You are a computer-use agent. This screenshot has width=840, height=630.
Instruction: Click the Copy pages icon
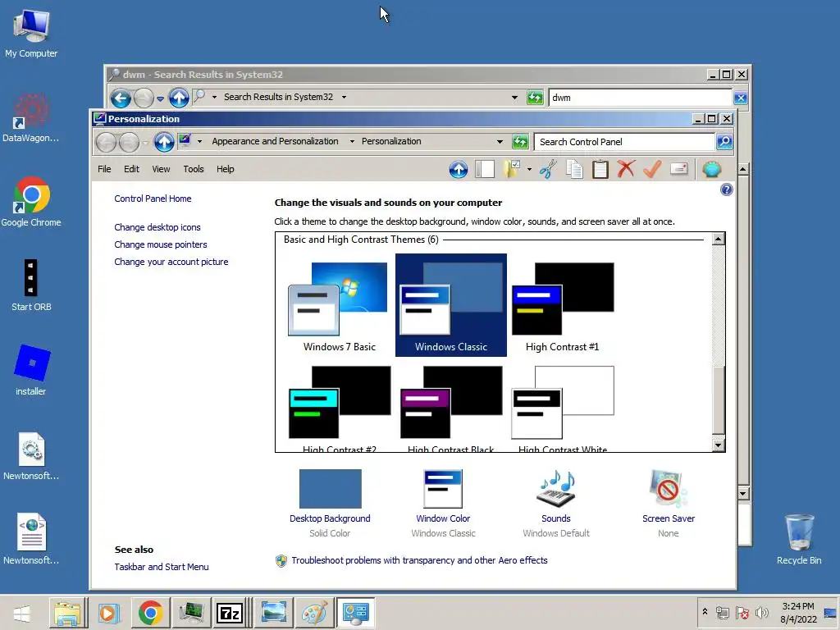click(x=574, y=169)
